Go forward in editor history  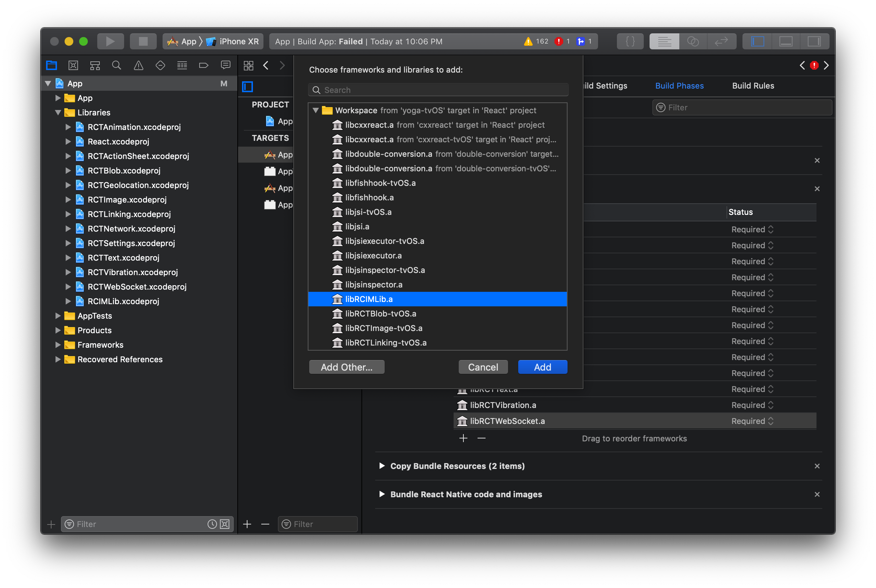[282, 66]
